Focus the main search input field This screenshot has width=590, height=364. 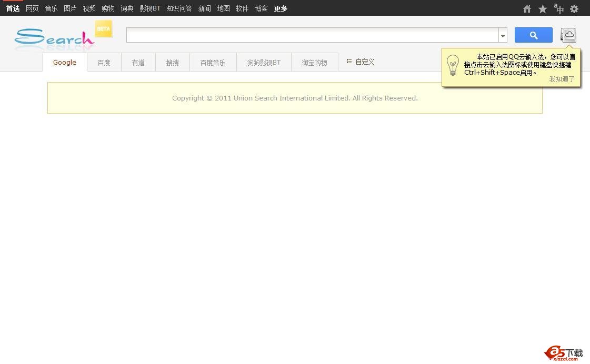point(312,35)
